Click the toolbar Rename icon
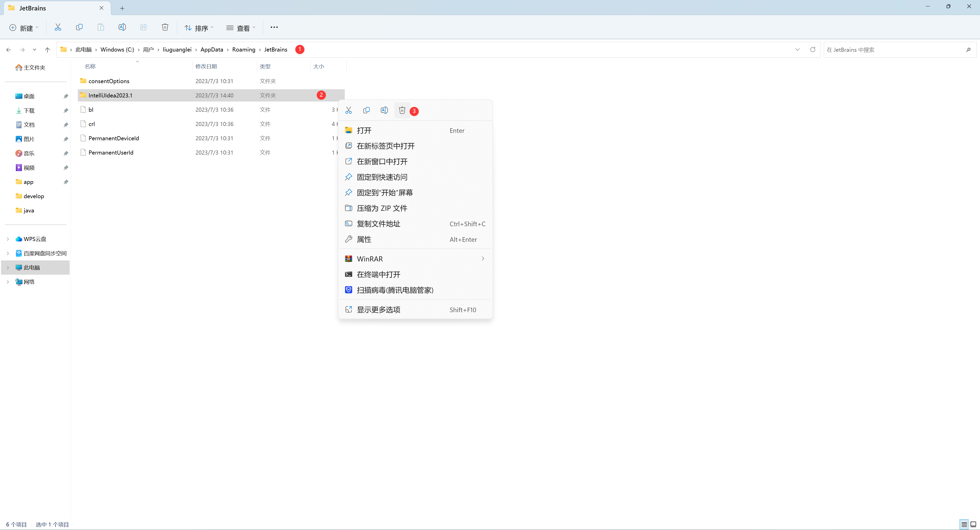 click(x=122, y=27)
